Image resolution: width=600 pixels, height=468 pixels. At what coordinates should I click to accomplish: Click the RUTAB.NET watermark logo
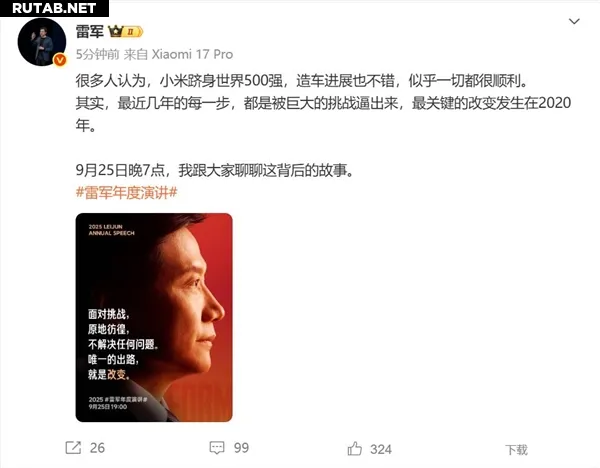coord(54,8)
